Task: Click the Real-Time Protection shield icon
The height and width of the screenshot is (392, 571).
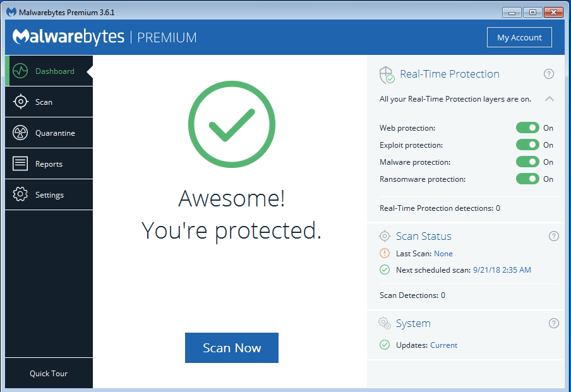Action: coord(387,74)
